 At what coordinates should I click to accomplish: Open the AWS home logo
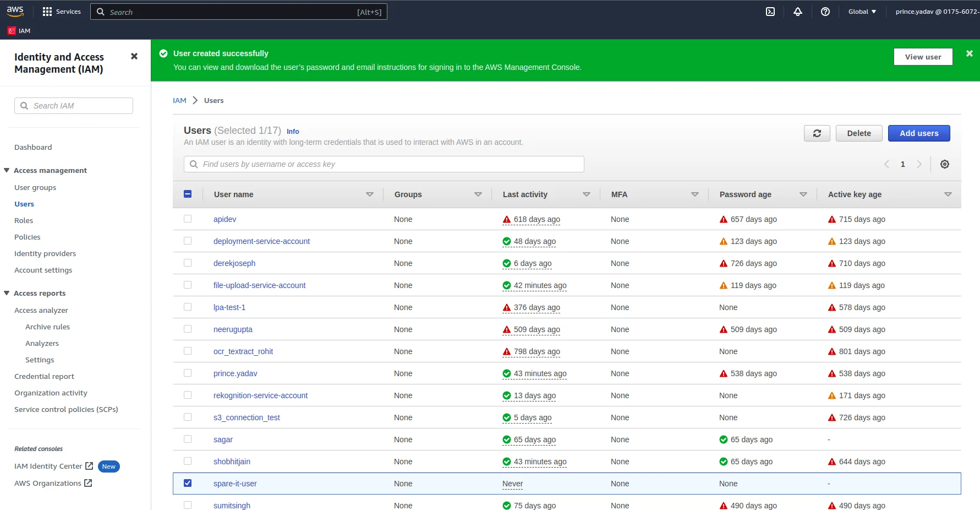(15, 11)
